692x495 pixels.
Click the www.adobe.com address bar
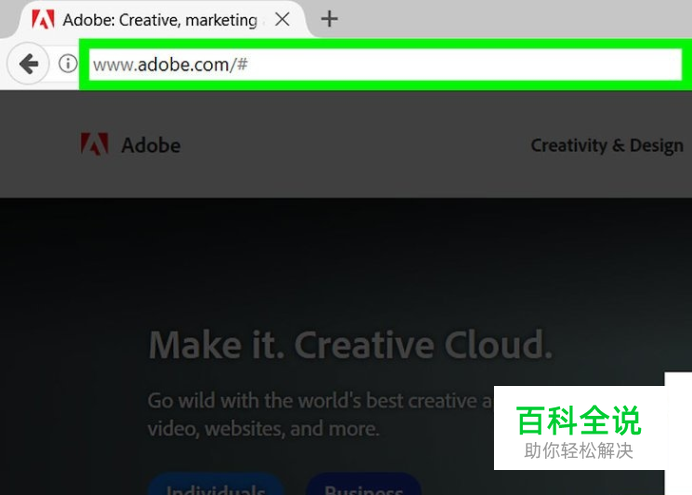(x=385, y=64)
